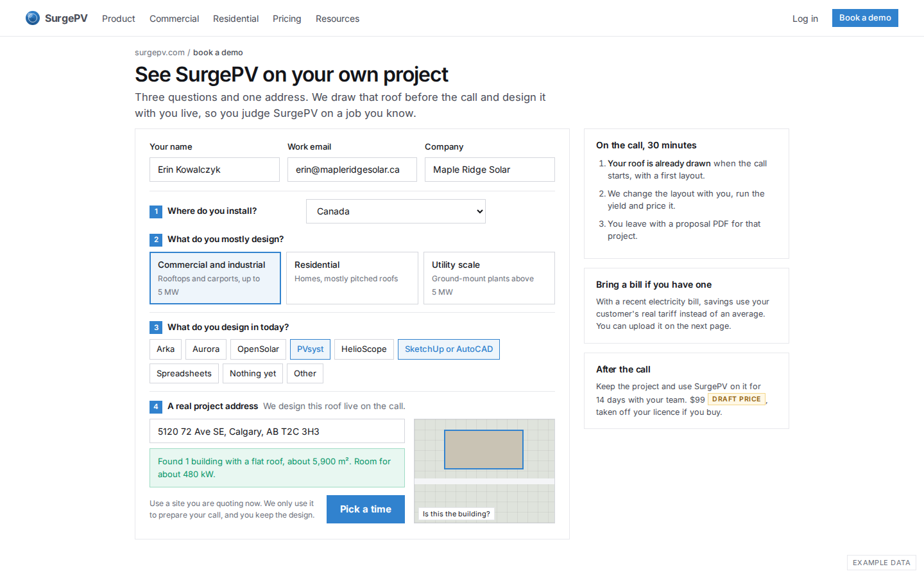924x578 pixels.
Task: Click the 'Found 1 building' result message
Action: pyautogui.click(x=277, y=468)
